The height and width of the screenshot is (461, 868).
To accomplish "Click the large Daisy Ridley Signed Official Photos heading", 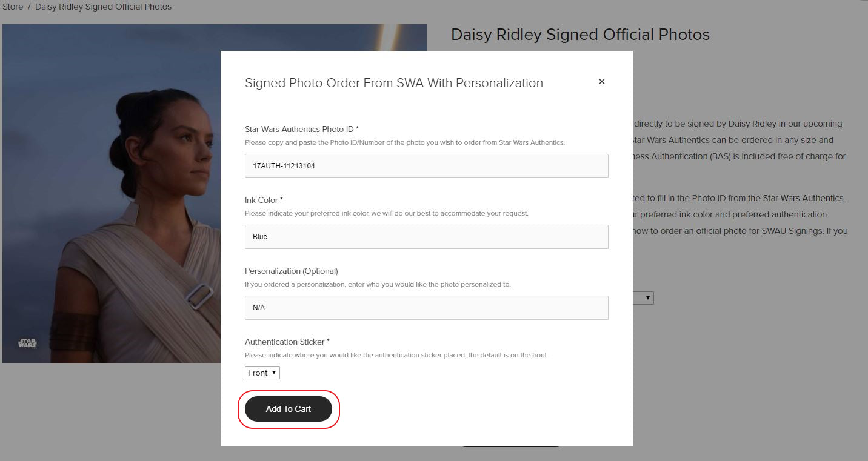I will pyautogui.click(x=580, y=35).
